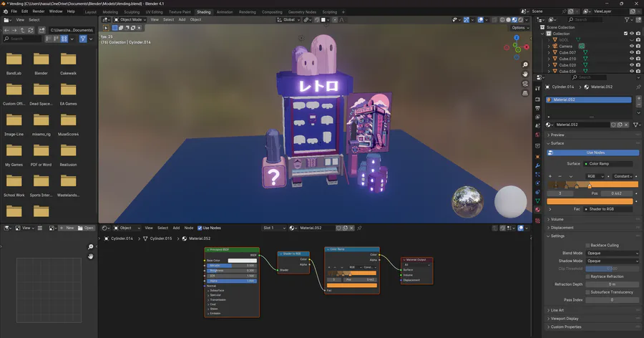The height and width of the screenshot is (338, 644).
Task: Click the viewport zoom magnifier icon
Action: (x=525, y=65)
